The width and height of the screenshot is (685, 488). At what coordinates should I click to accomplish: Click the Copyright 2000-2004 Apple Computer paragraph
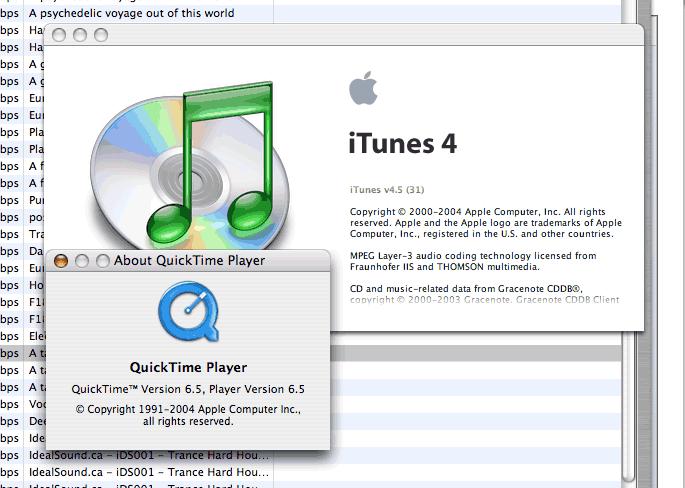(485, 223)
